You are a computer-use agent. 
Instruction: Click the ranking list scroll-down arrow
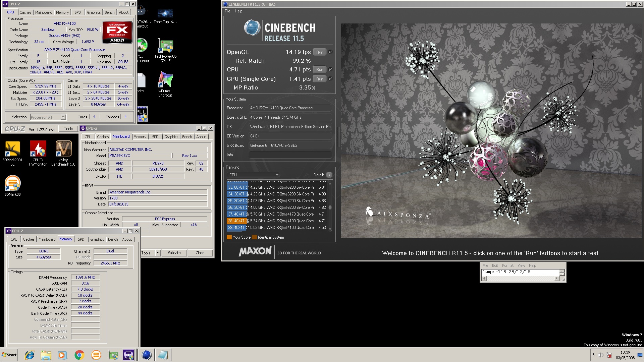pyautogui.click(x=330, y=230)
